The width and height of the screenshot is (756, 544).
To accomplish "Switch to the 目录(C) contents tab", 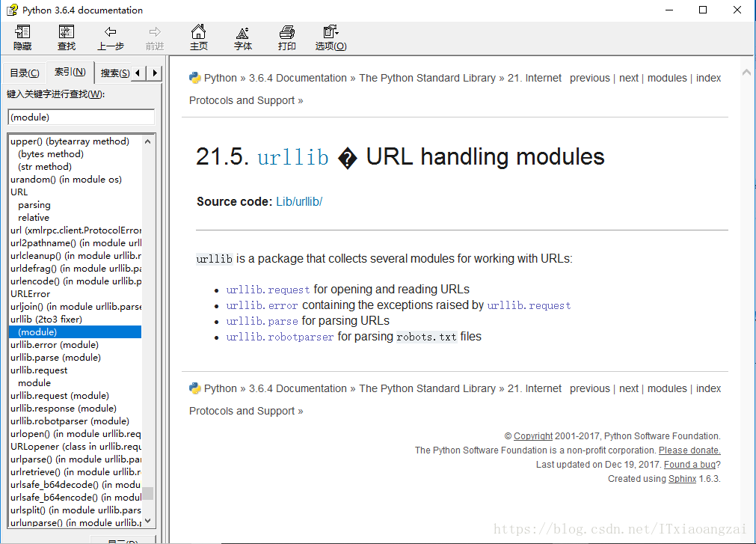I will tap(25, 73).
